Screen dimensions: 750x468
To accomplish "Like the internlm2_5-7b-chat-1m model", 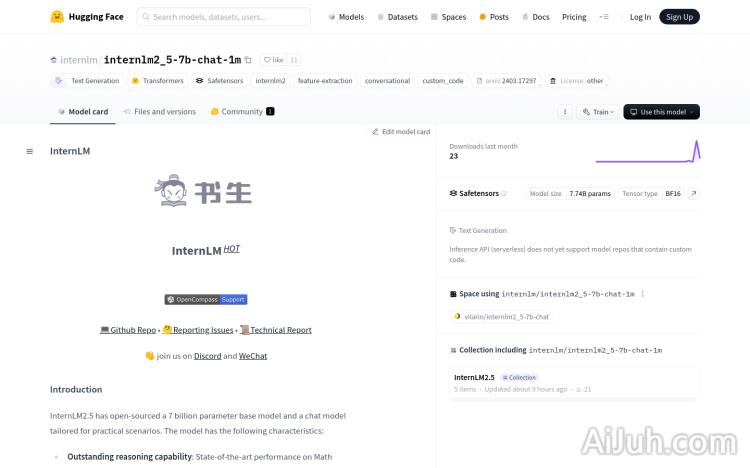I will tap(274, 60).
